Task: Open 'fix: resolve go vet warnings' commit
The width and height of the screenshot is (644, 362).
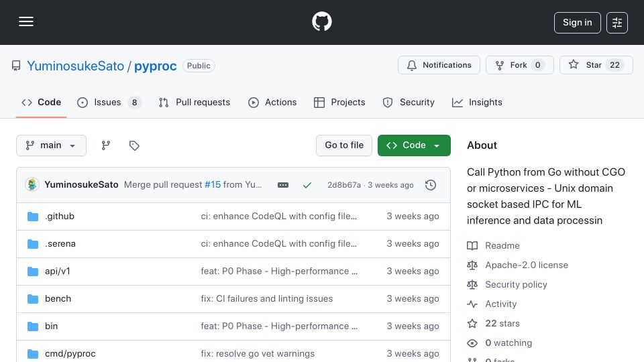Action: coord(258,354)
